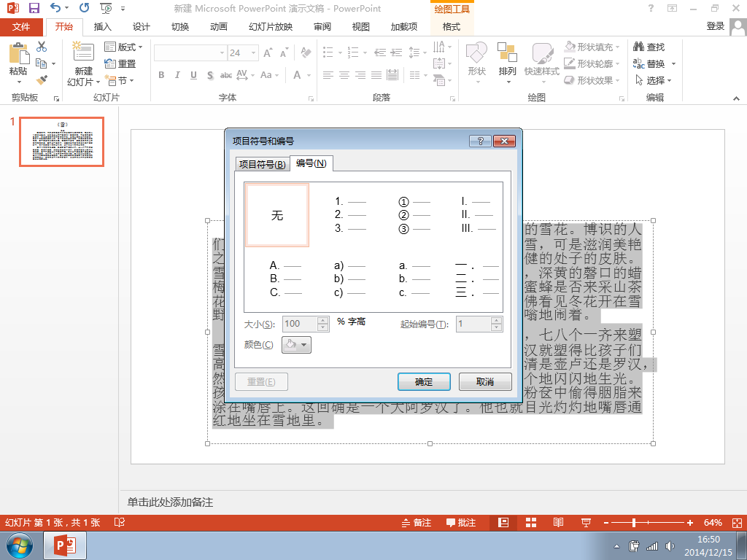Screen dimensions: 747x560
Task: Toggle Strikethrough abc button
Action: (x=226, y=75)
